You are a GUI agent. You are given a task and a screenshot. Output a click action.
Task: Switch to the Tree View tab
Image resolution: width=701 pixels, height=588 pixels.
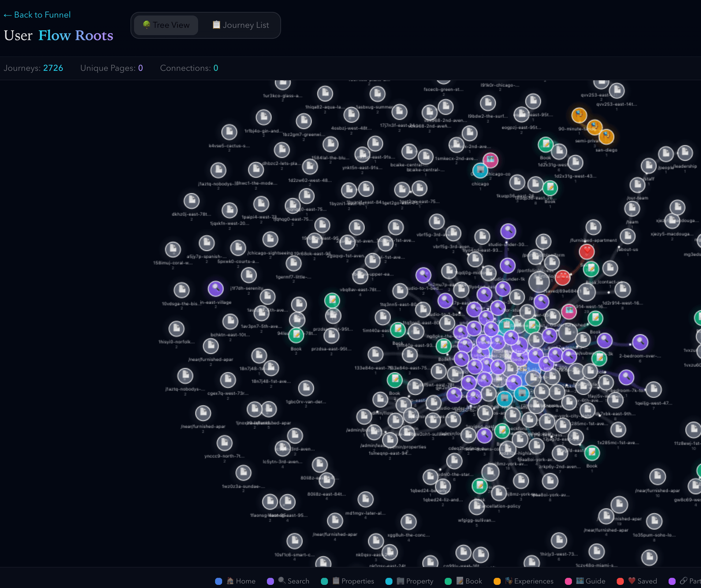click(x=166, y=25)
